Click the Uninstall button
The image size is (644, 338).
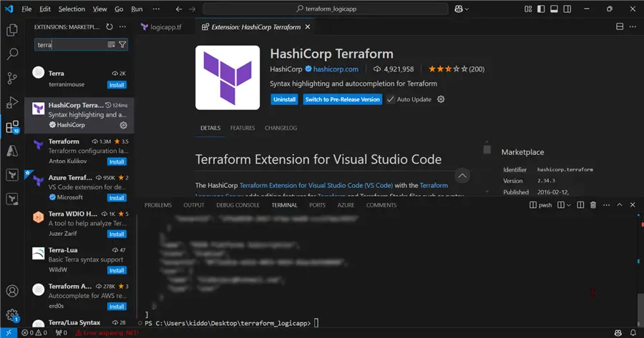pyautogui.click(x=284, y=99)
